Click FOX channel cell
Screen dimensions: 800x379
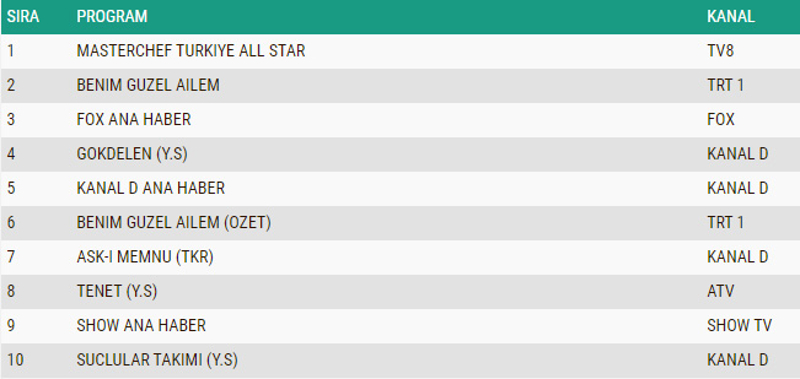pos(721,119)
